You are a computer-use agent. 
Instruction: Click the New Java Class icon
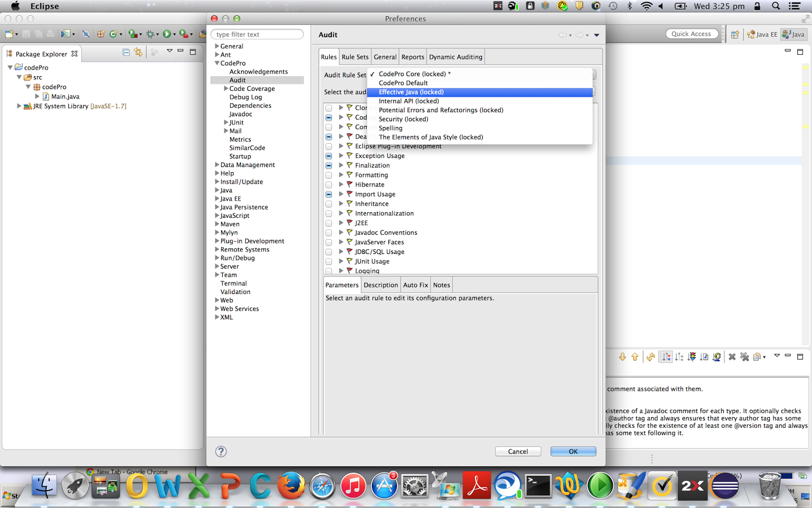[x=113, y=34]
